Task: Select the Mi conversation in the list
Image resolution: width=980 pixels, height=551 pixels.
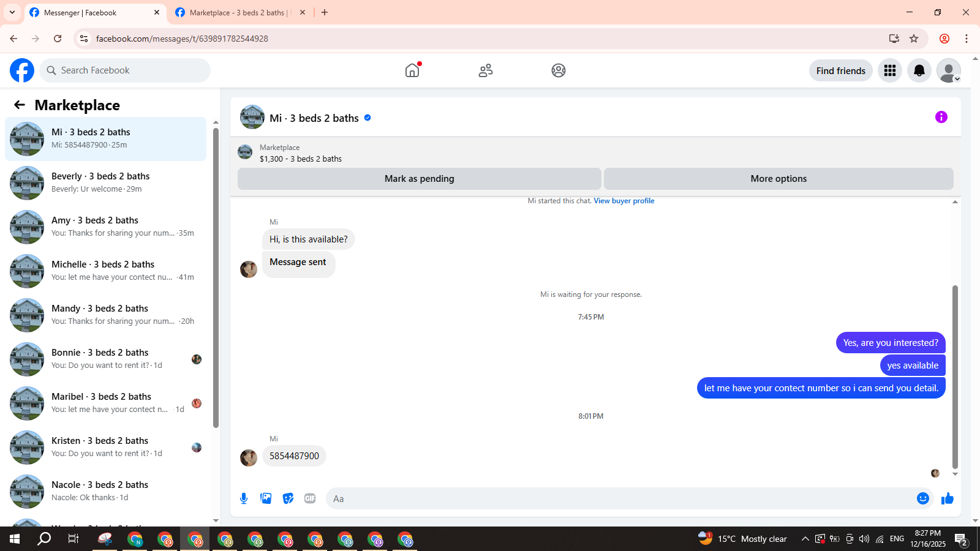Action: 105,139
